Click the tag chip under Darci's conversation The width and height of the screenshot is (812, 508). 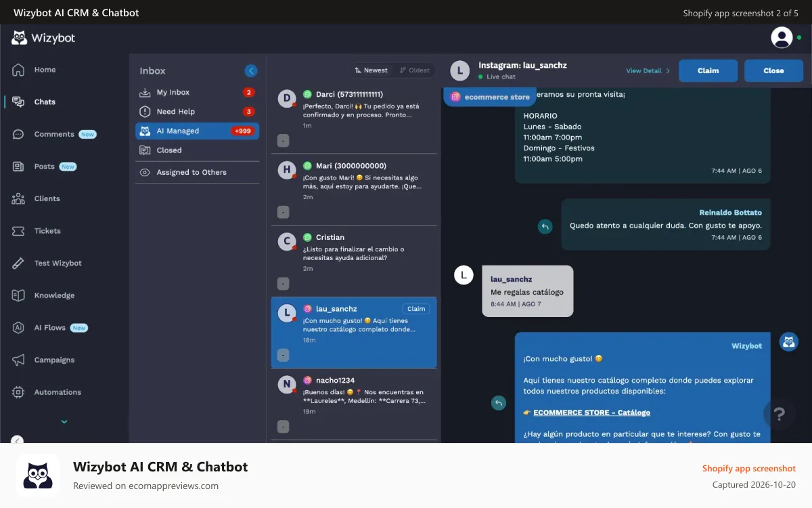point(284,141)
